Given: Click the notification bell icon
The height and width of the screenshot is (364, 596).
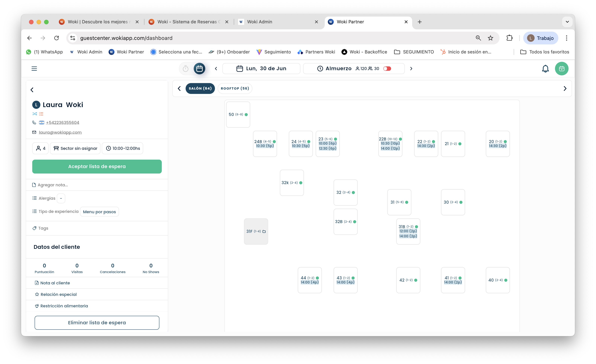Looking at the screenshot, I should coord(545,69).
